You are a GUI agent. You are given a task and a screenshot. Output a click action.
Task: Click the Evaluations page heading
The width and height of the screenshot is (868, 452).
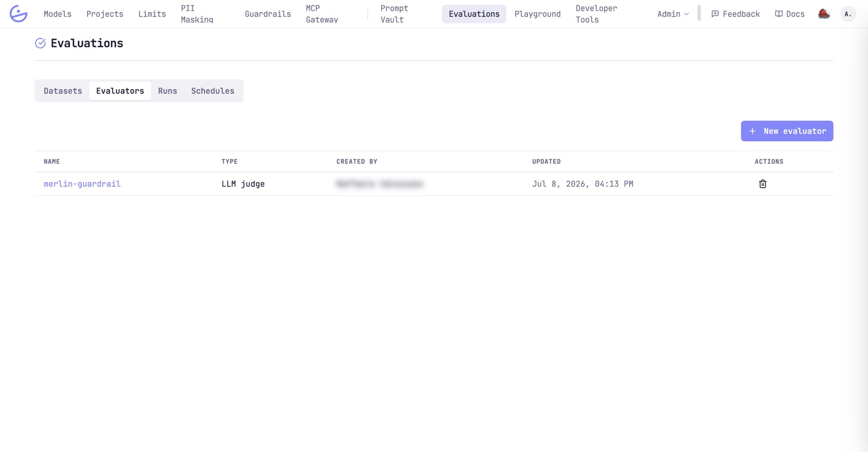coord(87,43)
